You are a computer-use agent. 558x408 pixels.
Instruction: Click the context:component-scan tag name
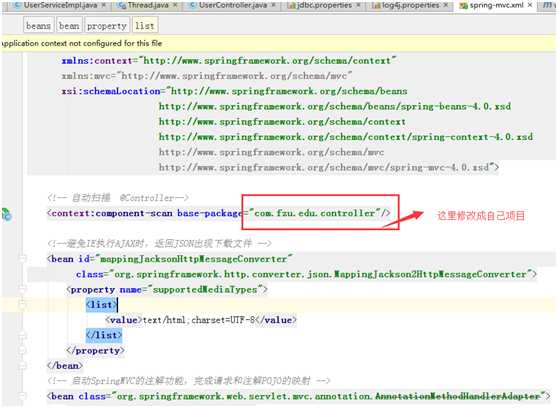112,213
